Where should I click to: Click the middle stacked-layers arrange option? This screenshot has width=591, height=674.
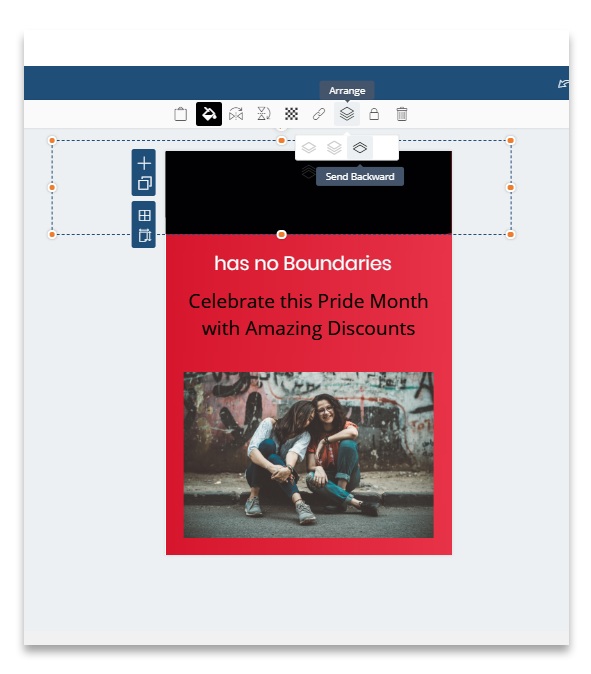click(334, 148)
